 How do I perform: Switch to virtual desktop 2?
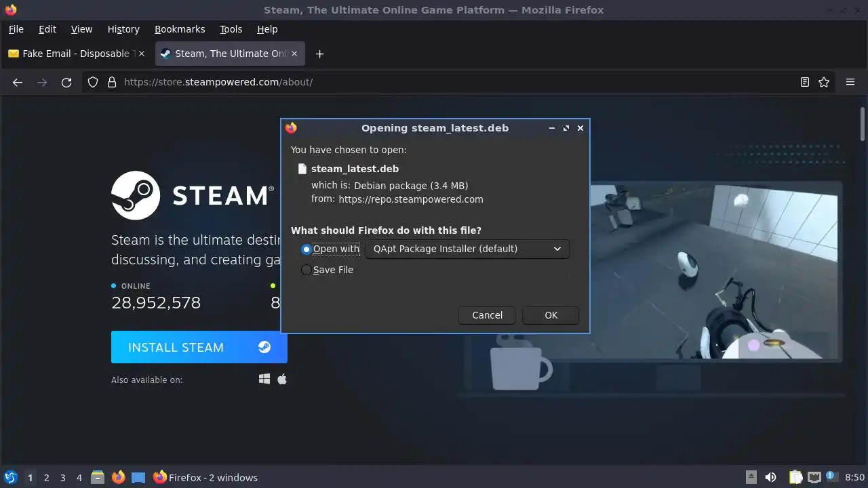(x=46, y=478)
